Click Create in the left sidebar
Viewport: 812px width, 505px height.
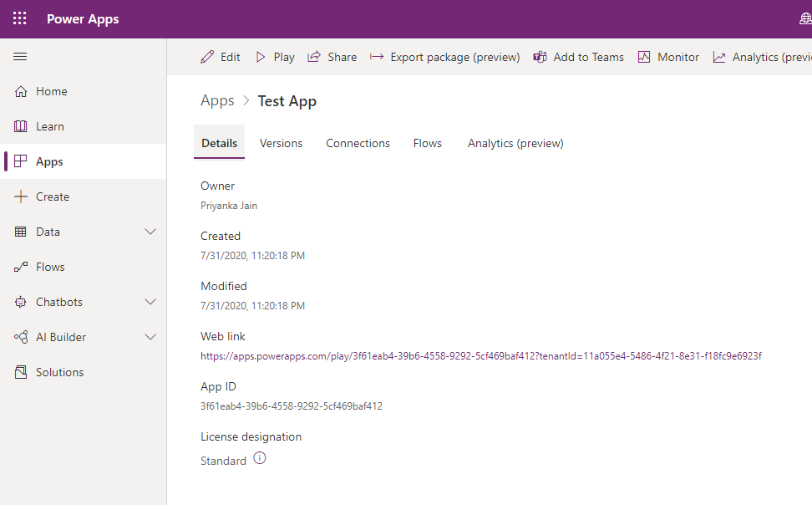52,196
